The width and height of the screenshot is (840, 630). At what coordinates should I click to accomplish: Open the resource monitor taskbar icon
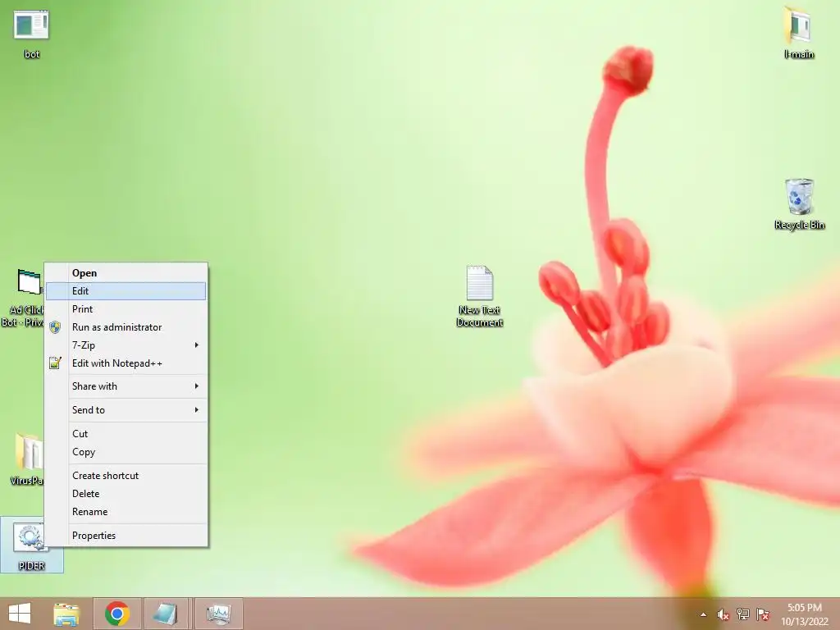218,614
